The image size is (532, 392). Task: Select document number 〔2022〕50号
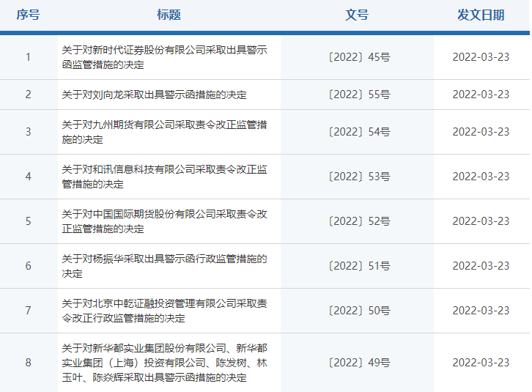(x=360, y=311)
